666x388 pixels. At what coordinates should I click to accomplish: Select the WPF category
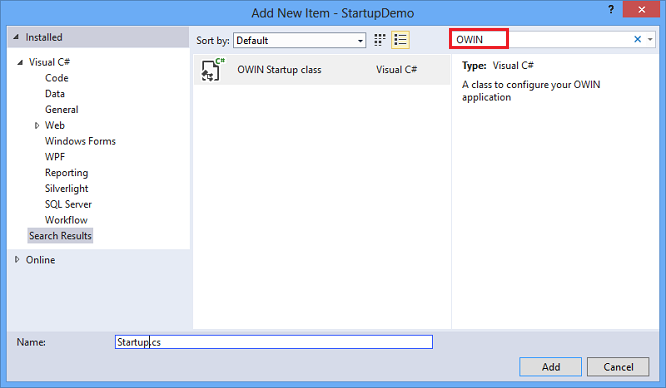click(55, 157)
